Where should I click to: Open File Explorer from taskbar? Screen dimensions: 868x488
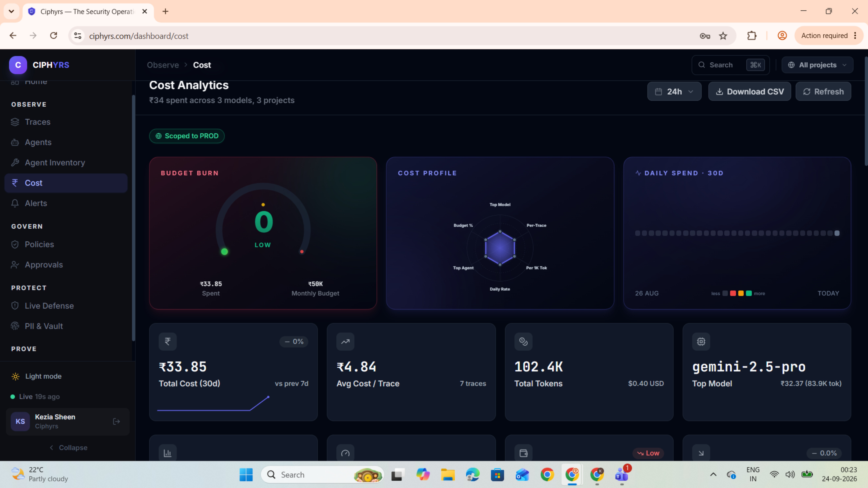[x=448, y=475]
